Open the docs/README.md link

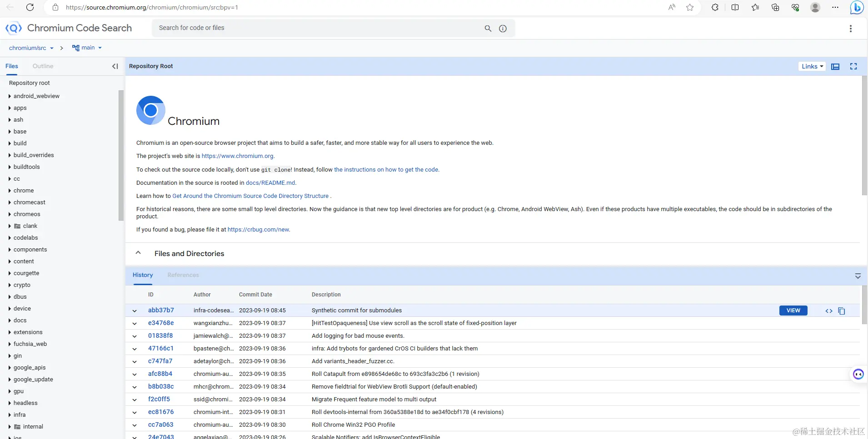pos(270,183)
